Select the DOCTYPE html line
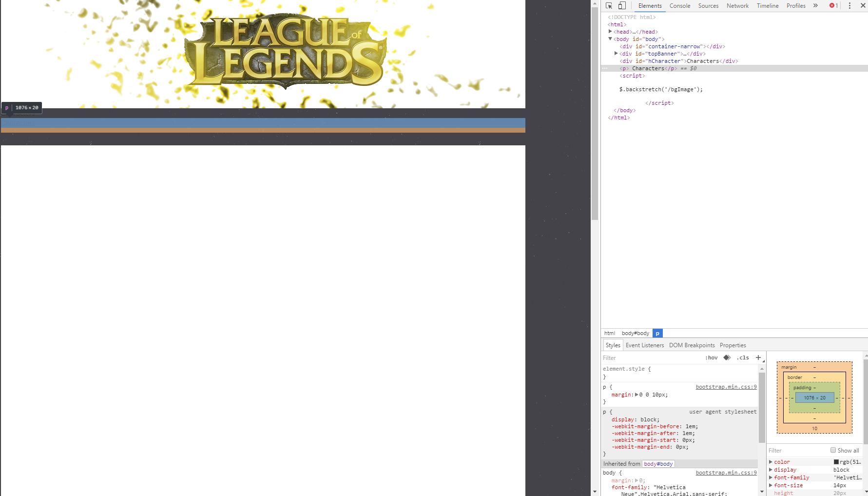 pyautogui.click(x=632, y=17)
